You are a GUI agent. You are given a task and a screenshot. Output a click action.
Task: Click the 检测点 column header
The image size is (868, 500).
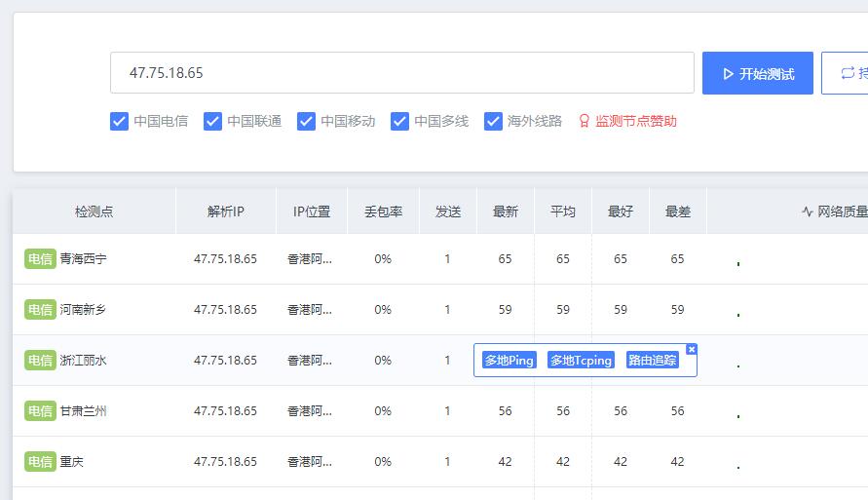94,212
